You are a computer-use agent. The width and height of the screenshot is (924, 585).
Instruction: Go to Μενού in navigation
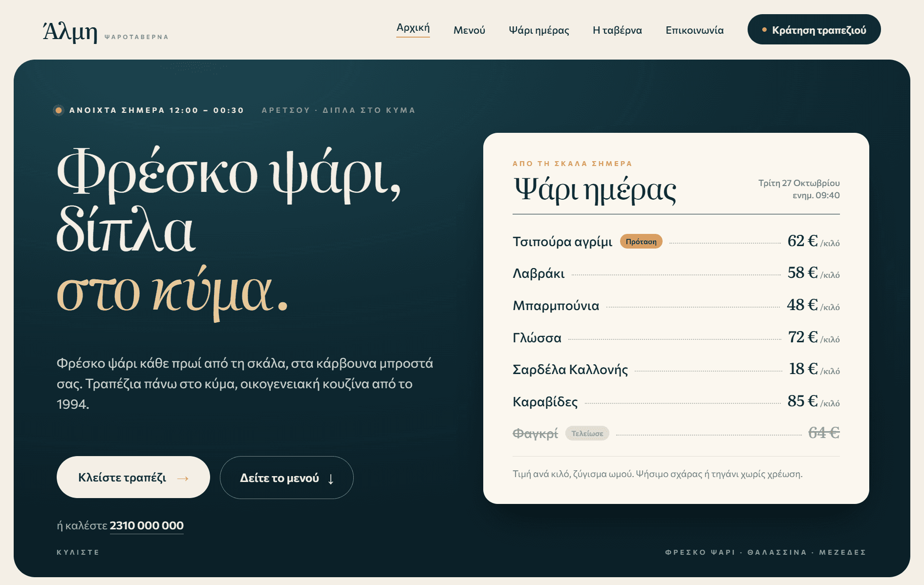469,30
